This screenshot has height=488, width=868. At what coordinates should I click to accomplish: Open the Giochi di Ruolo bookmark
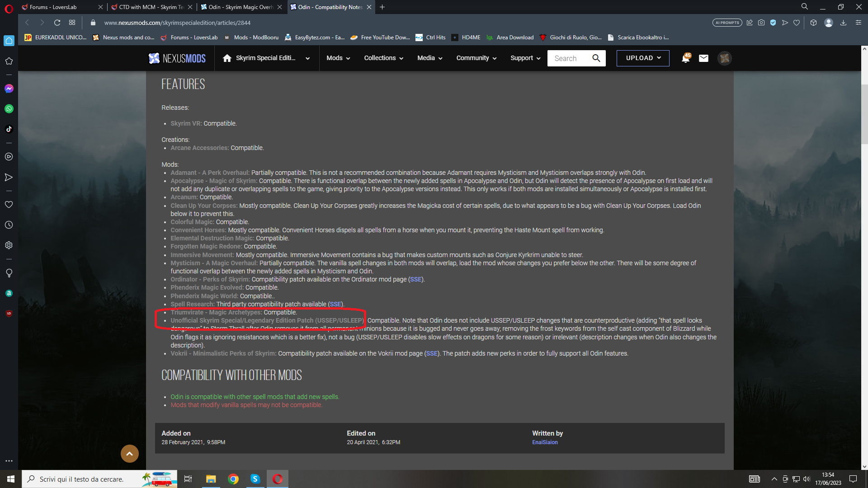tap(570, 38)
